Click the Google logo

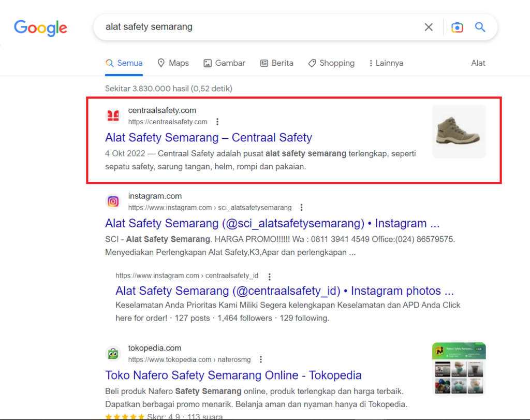(40, 28)
